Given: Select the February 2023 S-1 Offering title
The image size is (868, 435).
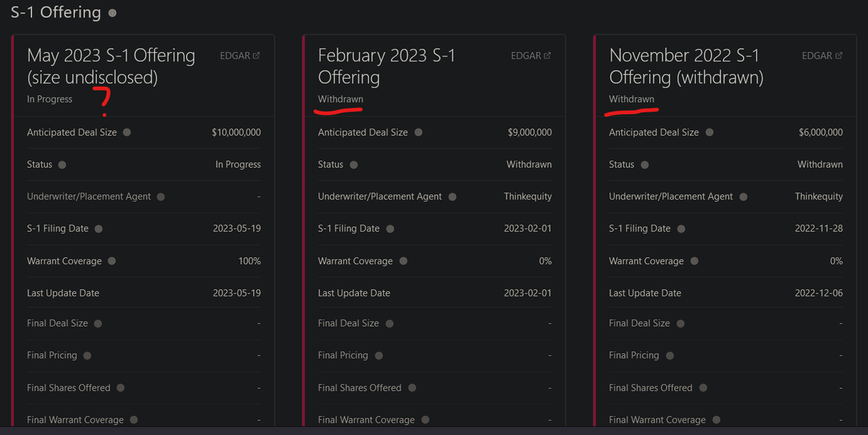Looking at the screenshot, I should (x=387, y=66).
